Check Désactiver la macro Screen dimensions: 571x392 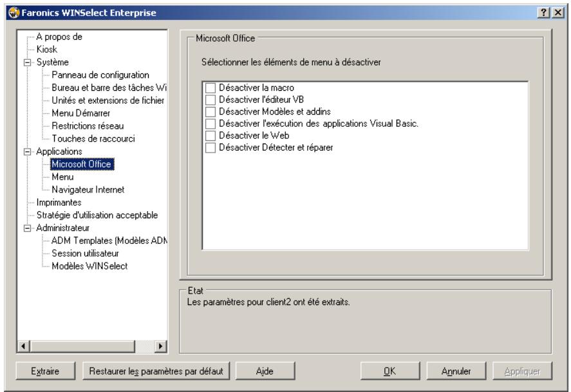click(x=211, y=88)
